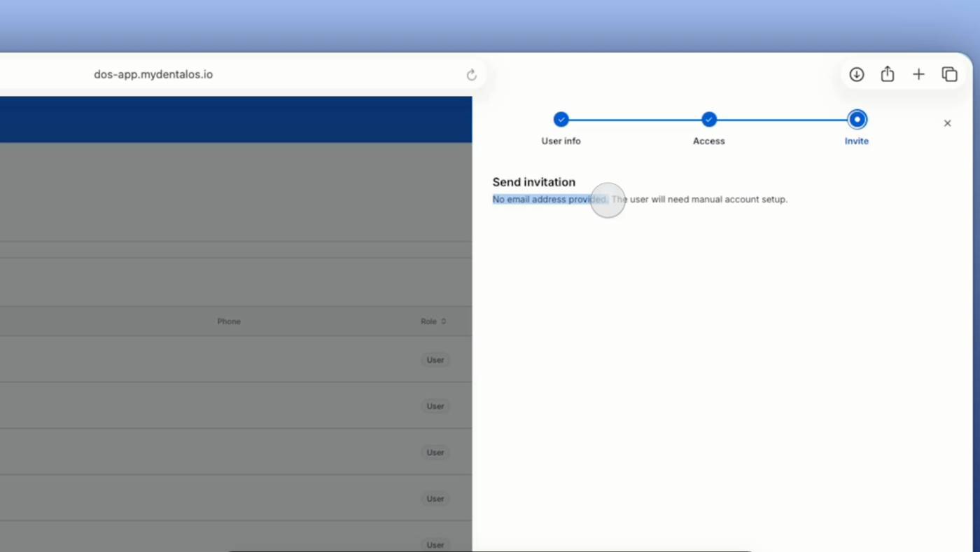The height and width of the screenshot is (552, 980).
Task: Go back to User info step
Action: click(x=561, y=120)
